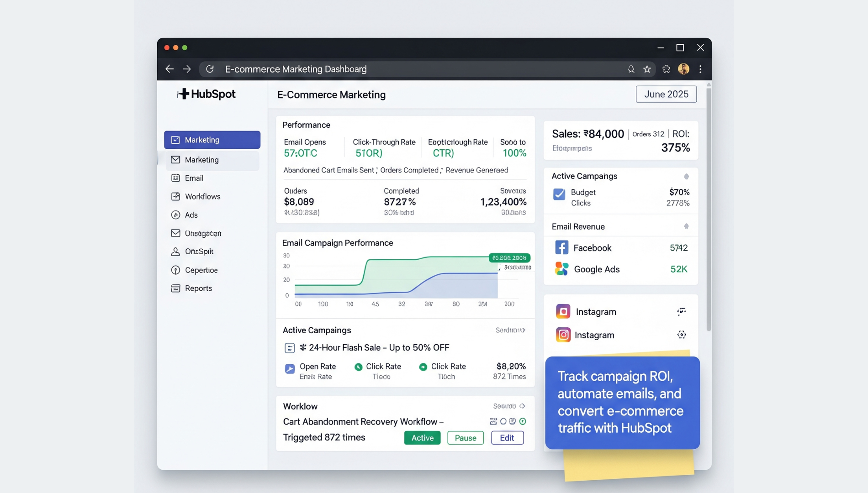Click the address bar title text
This screenshot has width=868, height=493.
[296, 69]
